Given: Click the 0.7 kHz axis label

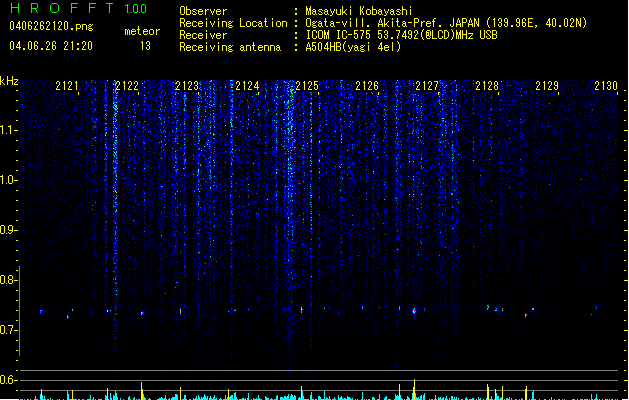Looking at the screenshot, I should 8,330.
